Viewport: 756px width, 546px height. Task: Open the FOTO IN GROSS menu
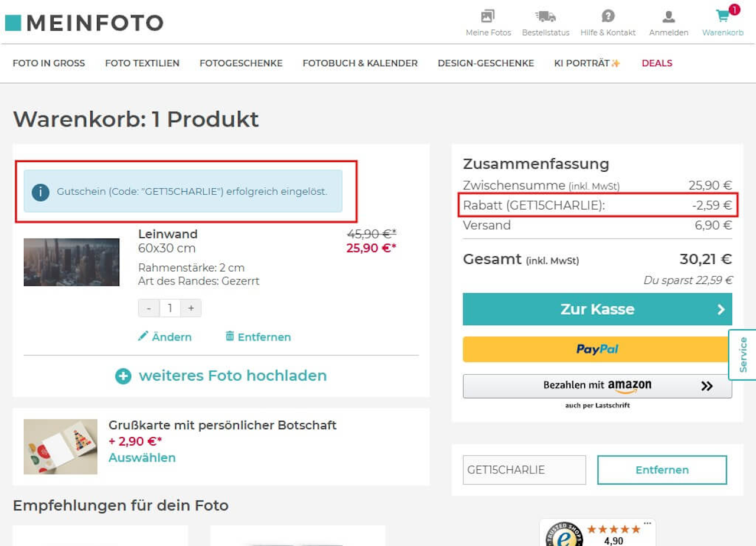tap(49, 63)
